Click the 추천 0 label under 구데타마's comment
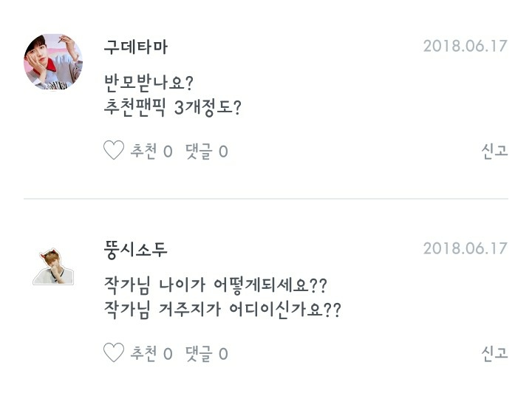 click(x=151, y=151)
